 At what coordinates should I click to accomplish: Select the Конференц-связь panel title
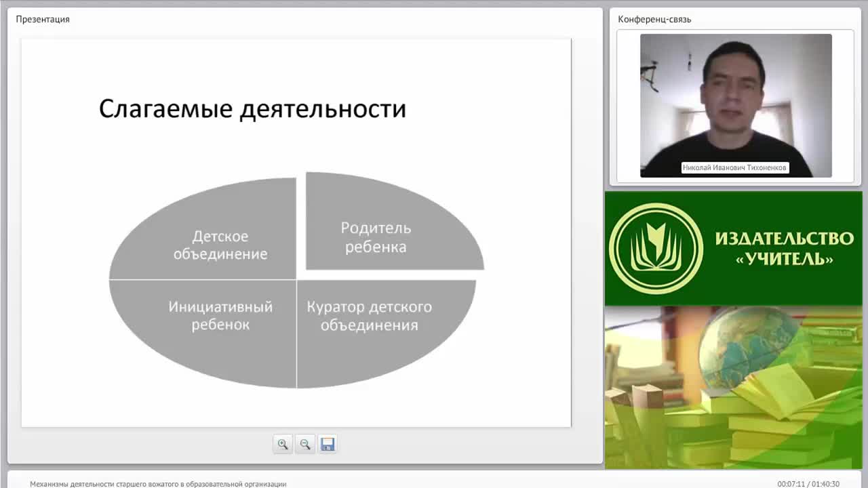pyautogui.click(x=654, y=19)
